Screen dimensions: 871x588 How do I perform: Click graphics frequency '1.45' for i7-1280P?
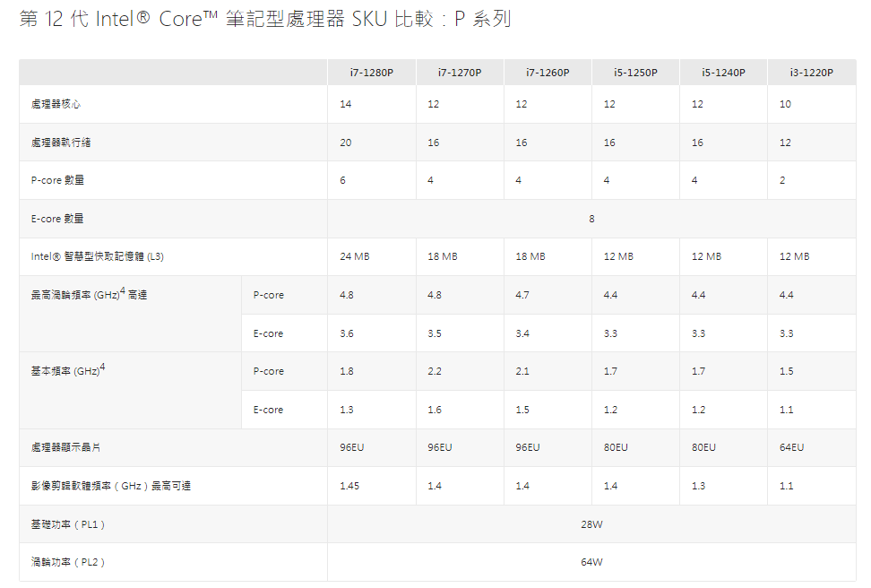[x=349, y=486]
